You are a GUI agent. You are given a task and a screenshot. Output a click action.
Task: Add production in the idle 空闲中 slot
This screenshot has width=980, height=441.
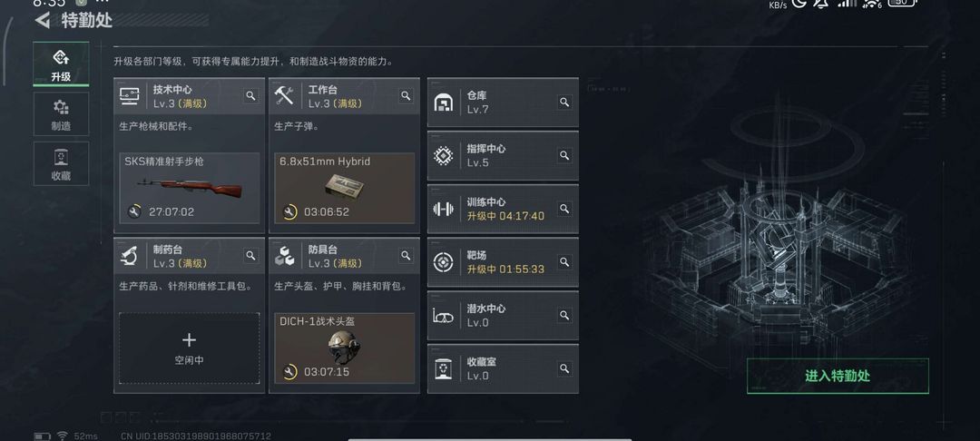point(190,348)
